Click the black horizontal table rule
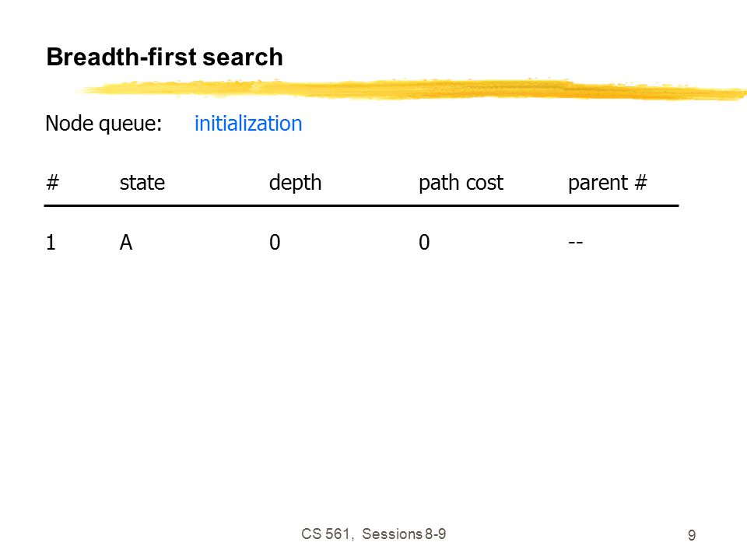Image resolution: width=747 pixels, height=560 pixels. (361, 205)
